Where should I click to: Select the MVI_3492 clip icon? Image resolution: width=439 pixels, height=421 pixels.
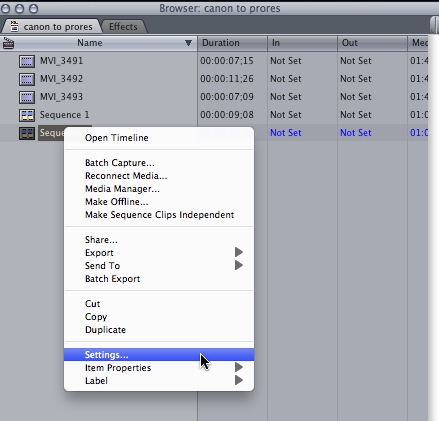tap(27, 79)
